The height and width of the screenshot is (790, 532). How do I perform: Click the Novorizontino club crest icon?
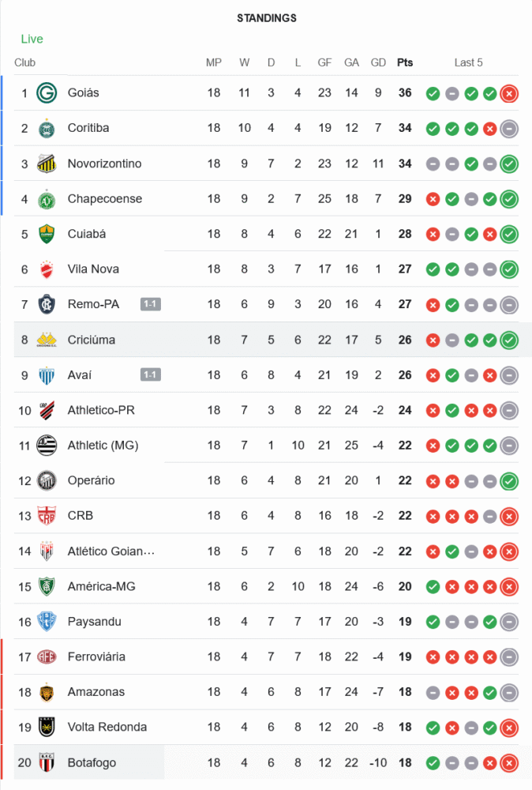point(47,164)
